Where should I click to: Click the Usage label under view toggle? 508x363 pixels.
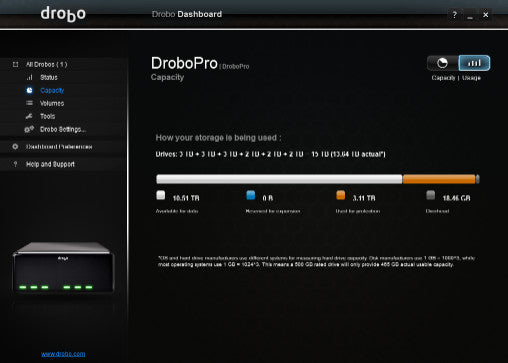pyautogui.click(x=471, y=78)
